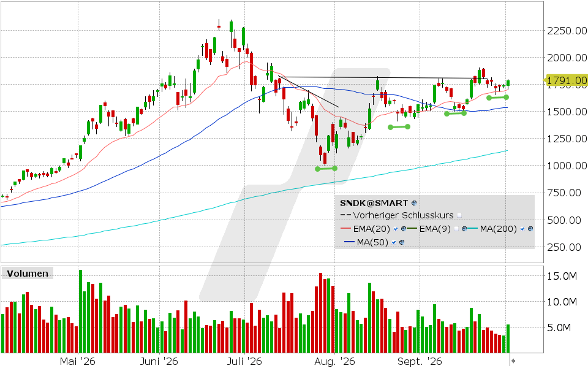Open the EMA(9) indicator settings icon
This screenshot has width=588, height=368.
coord(464,229)
